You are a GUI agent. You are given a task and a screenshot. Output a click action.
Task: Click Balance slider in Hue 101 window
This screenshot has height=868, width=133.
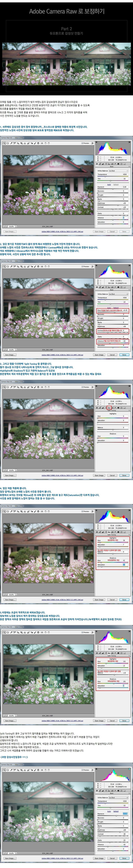point(113,675)
